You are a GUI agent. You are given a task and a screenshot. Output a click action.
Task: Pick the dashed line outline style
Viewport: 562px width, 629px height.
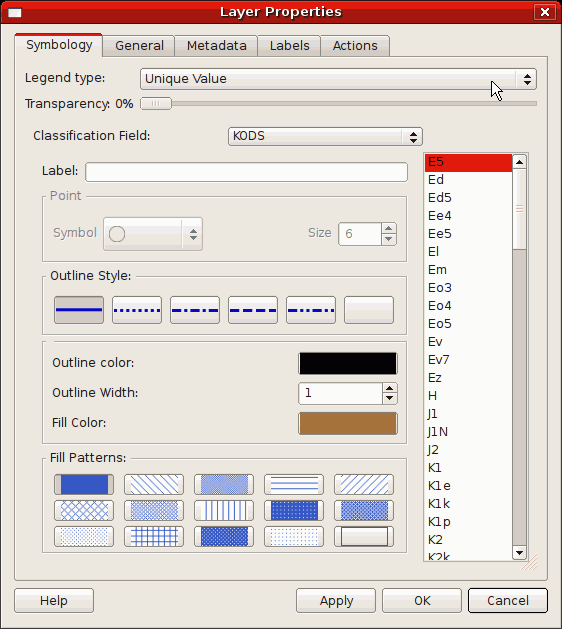[x=253, y=310]
